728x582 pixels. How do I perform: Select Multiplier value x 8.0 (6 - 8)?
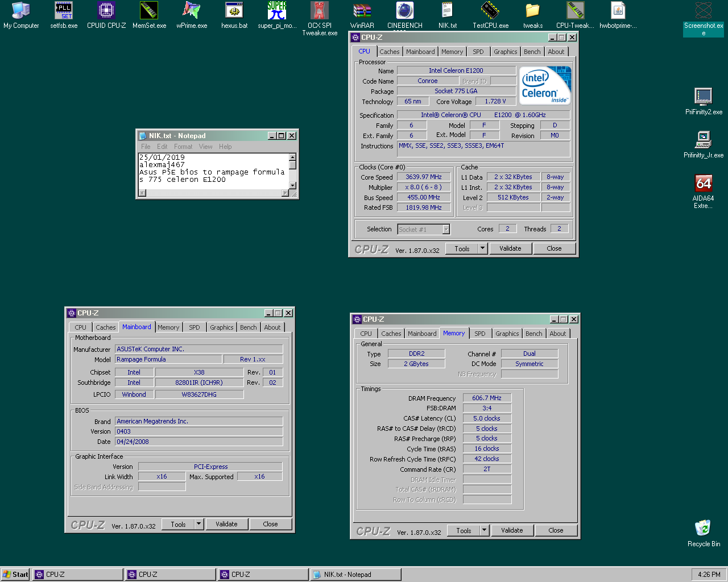424,188
